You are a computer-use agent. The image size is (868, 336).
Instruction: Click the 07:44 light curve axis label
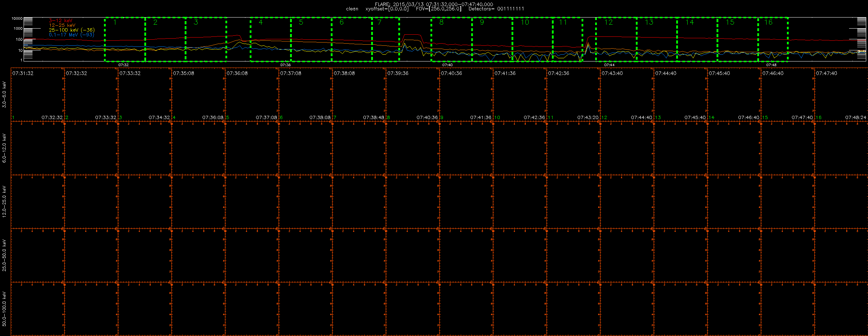coord(609,65)
